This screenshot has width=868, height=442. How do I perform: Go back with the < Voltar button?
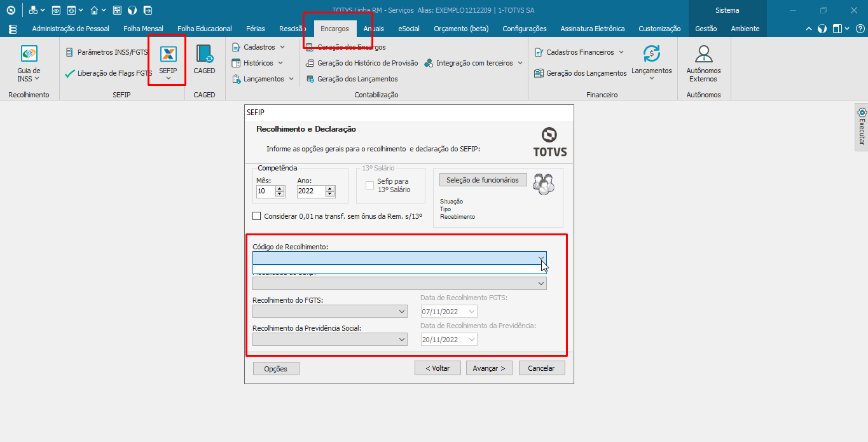[x=437, y=368]
